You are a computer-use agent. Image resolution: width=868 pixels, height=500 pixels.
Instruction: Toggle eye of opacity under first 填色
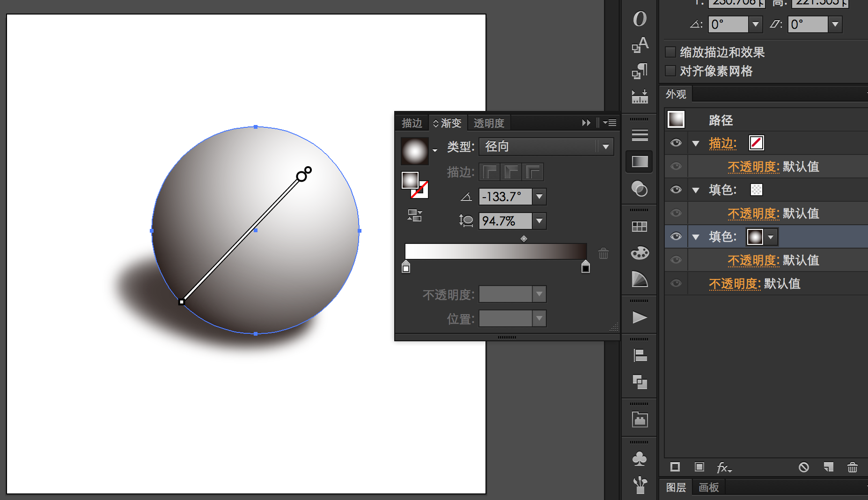coord(676,213)
